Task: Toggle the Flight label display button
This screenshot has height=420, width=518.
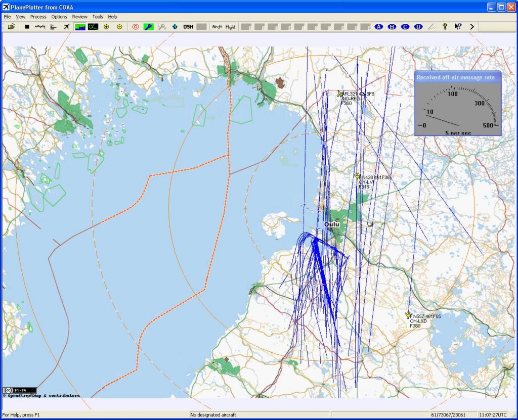Action: [231, 27]
